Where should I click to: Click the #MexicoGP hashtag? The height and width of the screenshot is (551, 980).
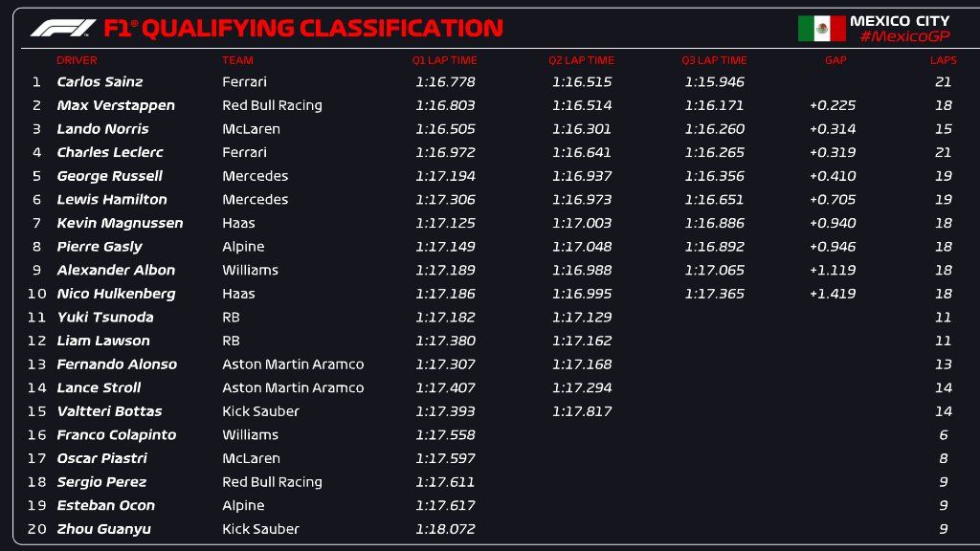(903, 36)
